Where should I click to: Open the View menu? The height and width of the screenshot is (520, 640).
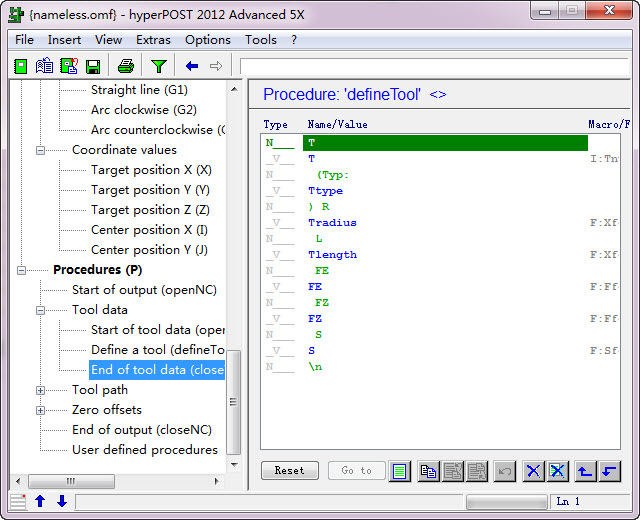[108, 40]
